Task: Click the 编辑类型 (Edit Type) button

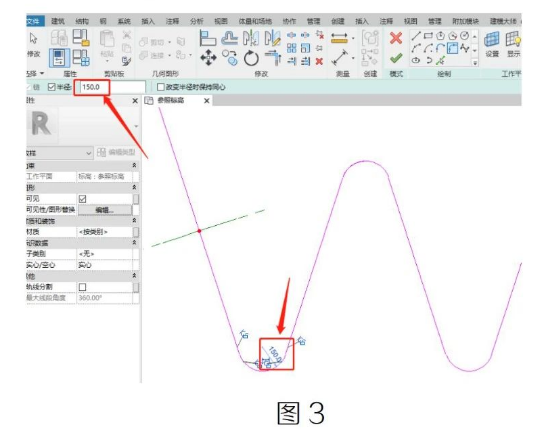Action: tap(116, 152)
